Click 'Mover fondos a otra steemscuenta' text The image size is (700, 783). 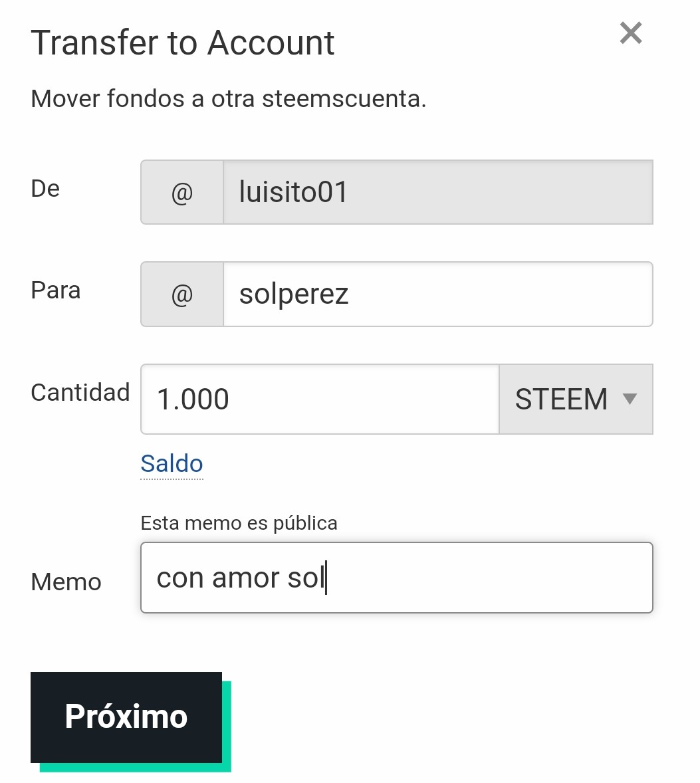[229, 98]
